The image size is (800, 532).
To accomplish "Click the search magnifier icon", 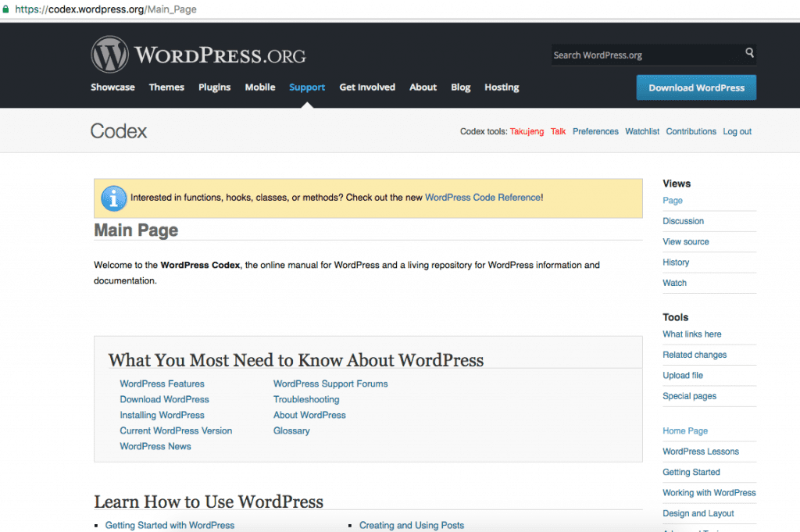I will click(x=749, y=54).
